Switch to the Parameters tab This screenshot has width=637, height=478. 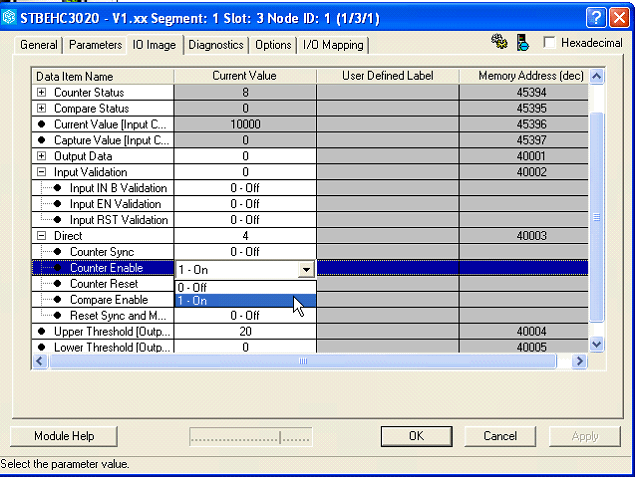95,45
